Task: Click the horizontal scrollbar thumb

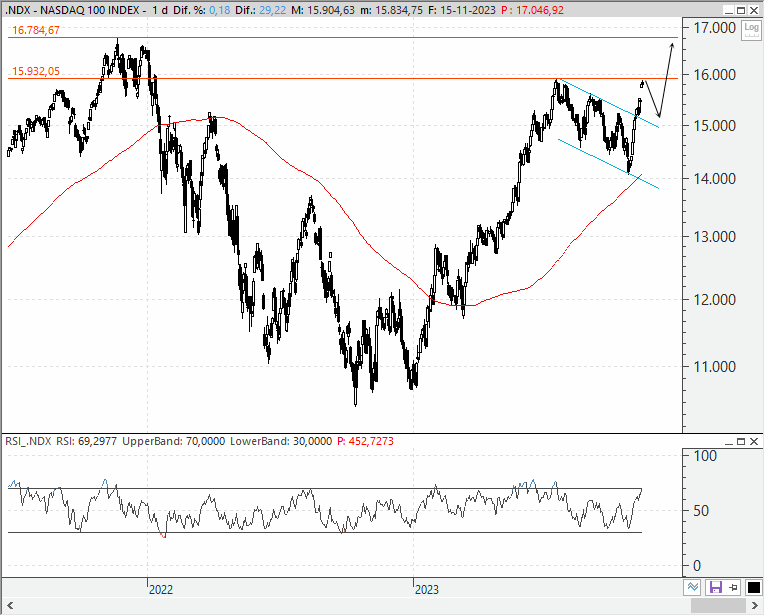Action: (719, 606)
